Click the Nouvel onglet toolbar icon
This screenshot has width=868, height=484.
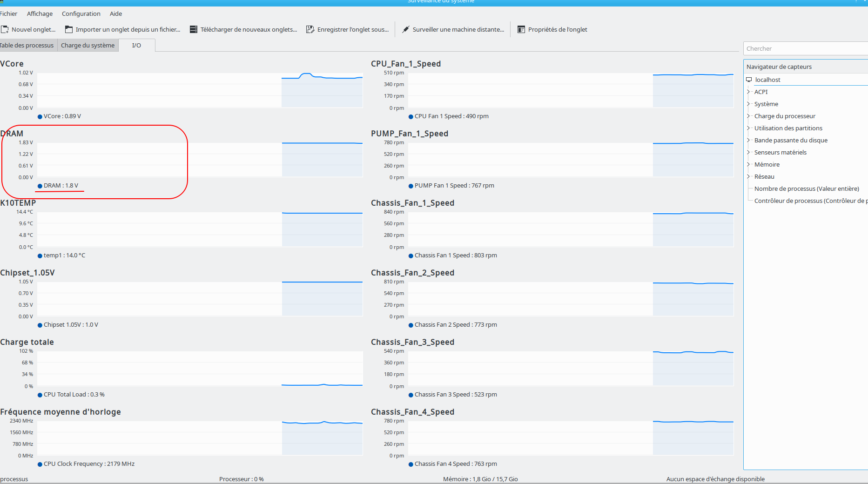click(5, 29)
